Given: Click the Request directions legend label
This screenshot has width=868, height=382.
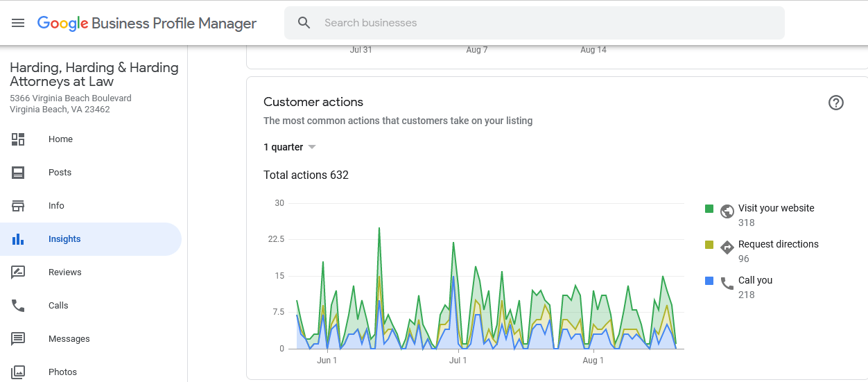Looking at the screenshot, I should (x=779, y=244).
